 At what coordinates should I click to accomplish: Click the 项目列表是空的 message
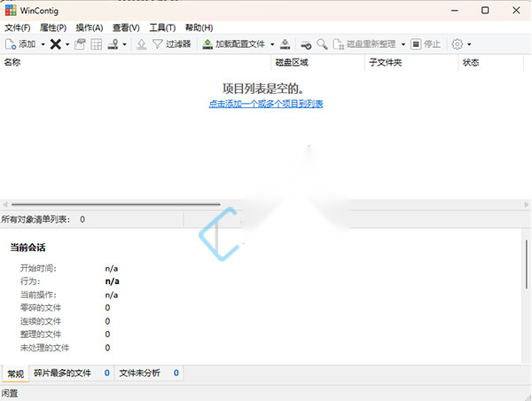coord(263,89)
